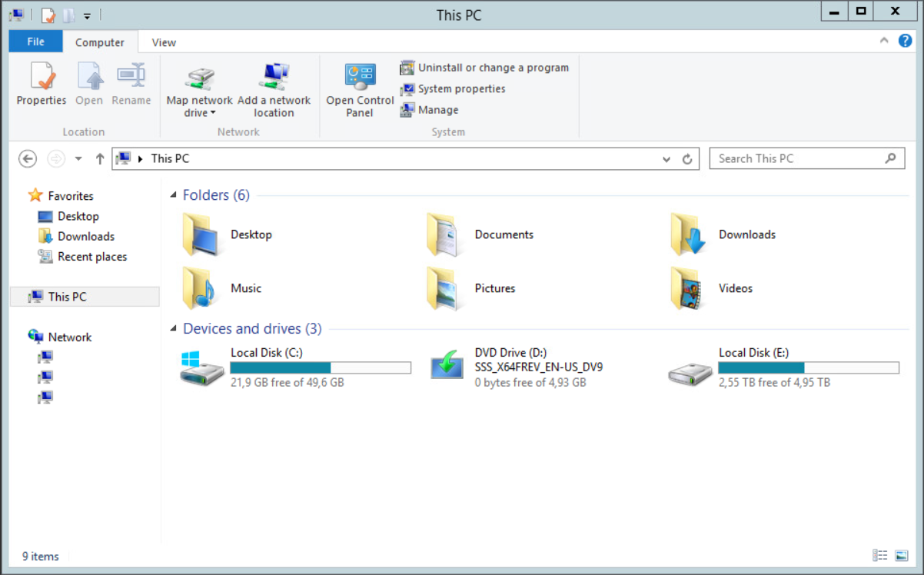Click Uninstall or change a program

click(484, 68)
